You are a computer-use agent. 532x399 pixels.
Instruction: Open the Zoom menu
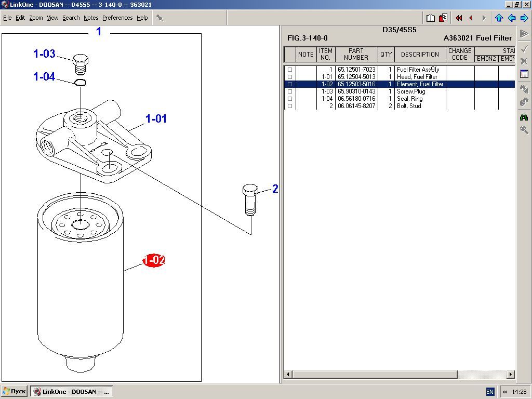(x=36, y=18)
